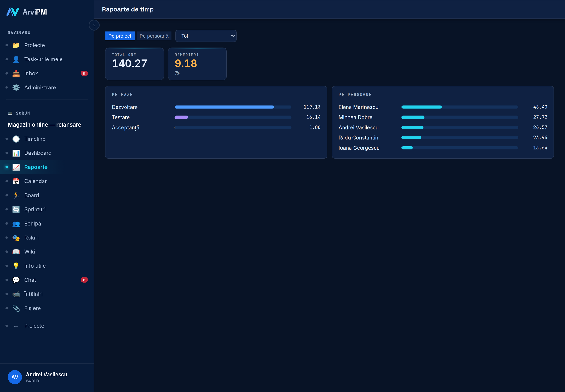Collapse the sidebar with the chevron button
Screen dimensions: 565x392
click(x=94, y=25)
